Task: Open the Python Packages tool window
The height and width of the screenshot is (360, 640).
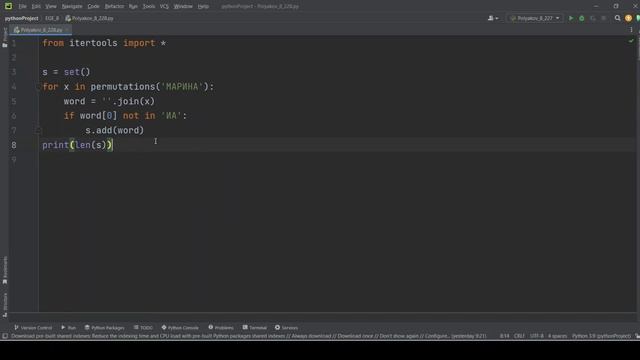Action: coord(104,328)
